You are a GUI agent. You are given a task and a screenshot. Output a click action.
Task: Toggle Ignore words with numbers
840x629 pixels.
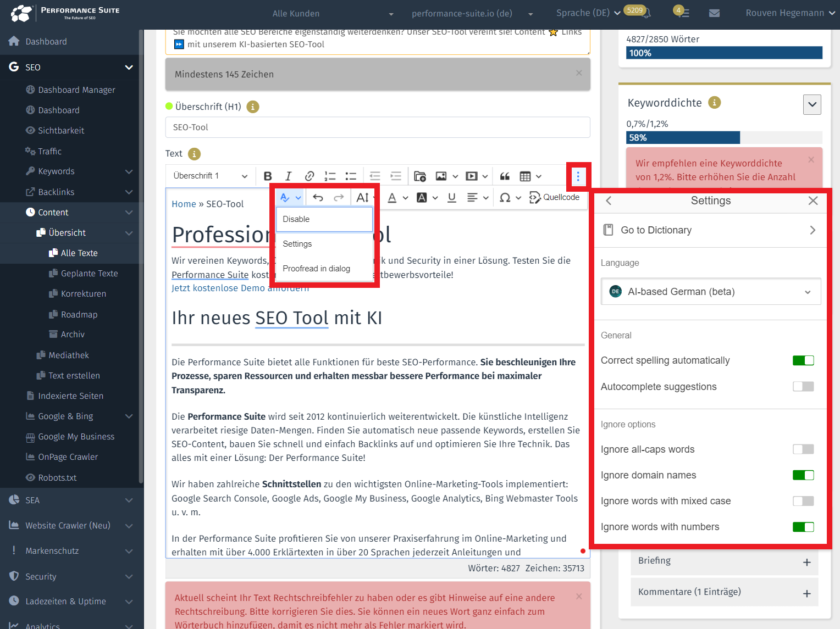pos(803,527)
